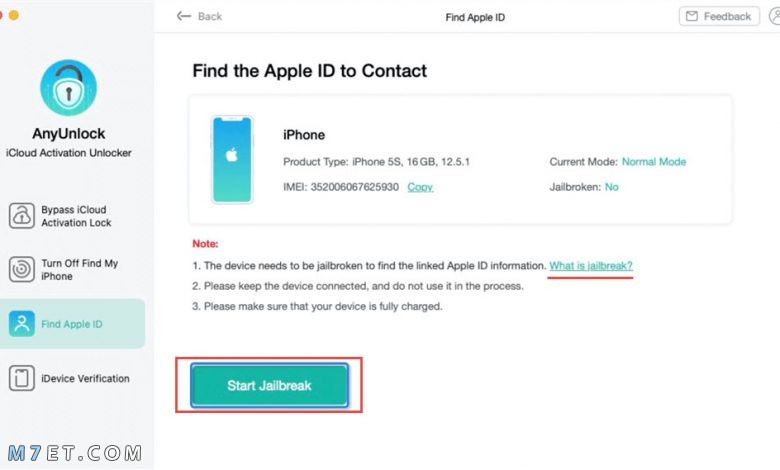Select the iPhone device image
Viewport: 780px width, 470px height.
(x=232, y=159)
